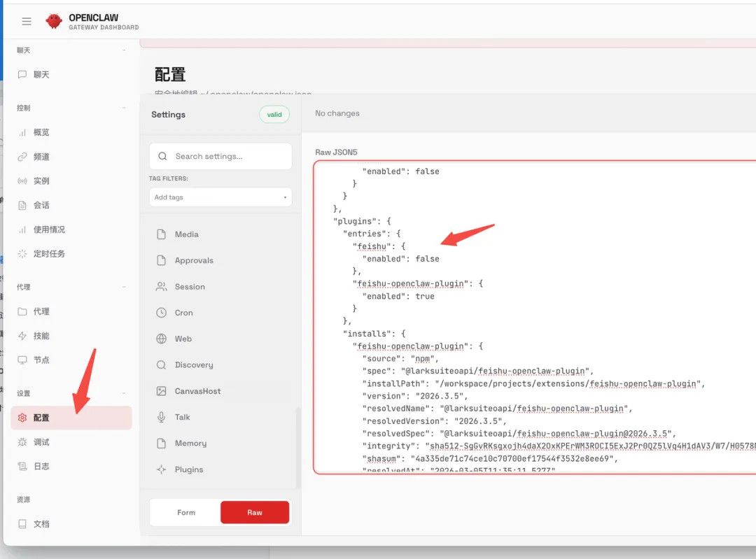756x559 pixels.
Task: Open 频道 channels link icon
Action: pos(22,157)
